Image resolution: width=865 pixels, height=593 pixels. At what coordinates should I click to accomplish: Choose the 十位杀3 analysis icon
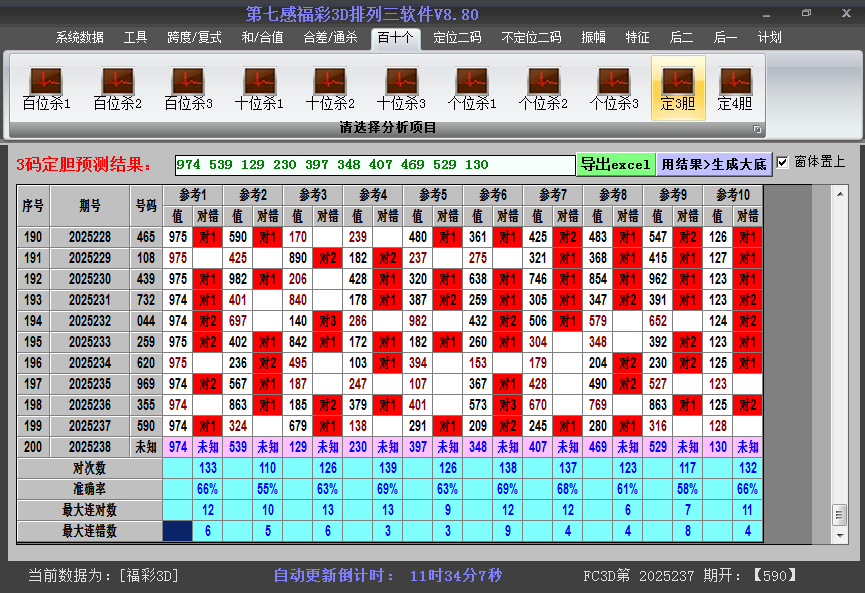pyautogui.click(x=401, y=88)
